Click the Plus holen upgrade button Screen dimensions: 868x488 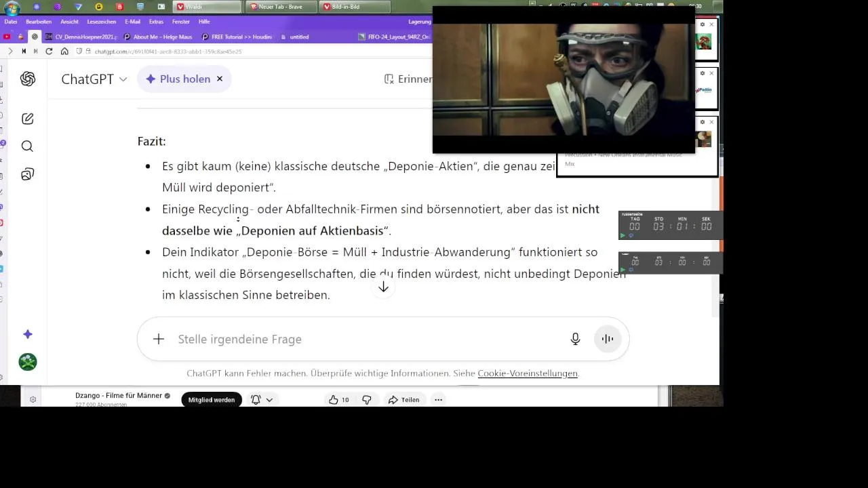tap(178, 79)
